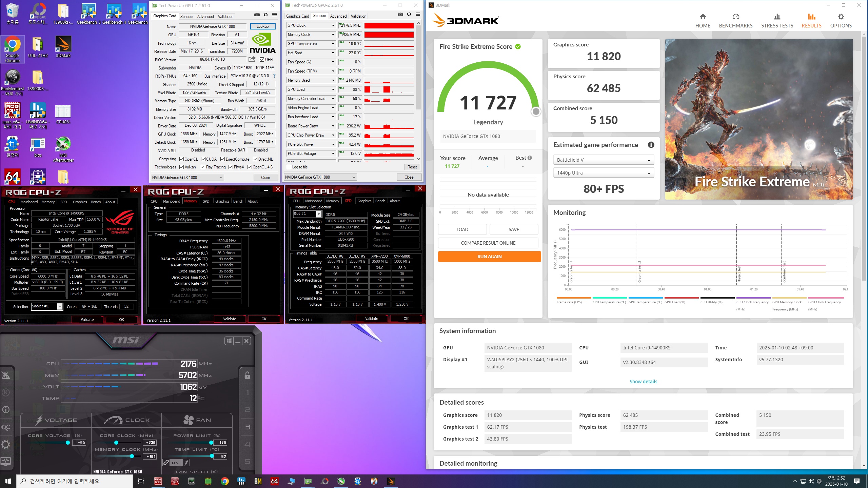The image size is (868, 488).
Task: Go to BENCHMARKS in 3DMark
Action: click(735, 21)
